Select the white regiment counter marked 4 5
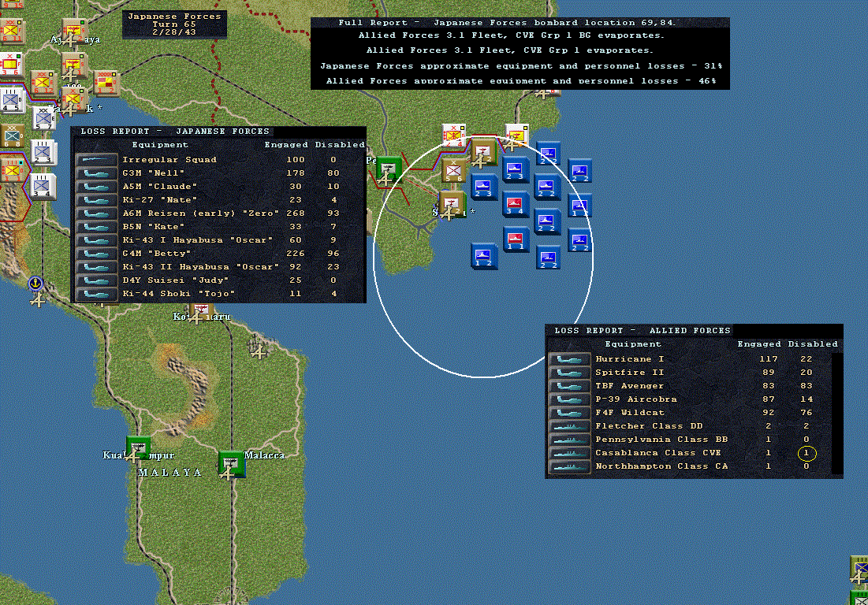 point(11,100)
